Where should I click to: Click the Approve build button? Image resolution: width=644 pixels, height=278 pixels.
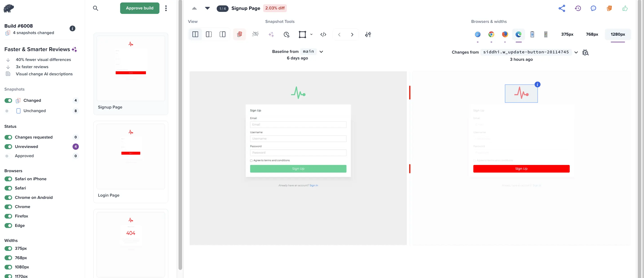(139, 8)
